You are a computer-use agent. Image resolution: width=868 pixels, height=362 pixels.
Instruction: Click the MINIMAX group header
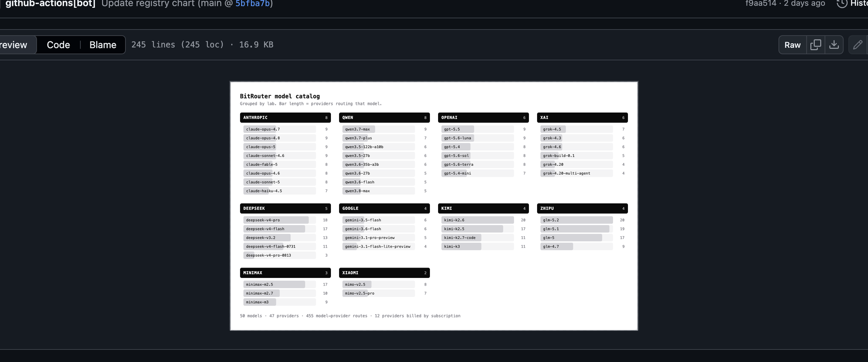coord(285,273)
